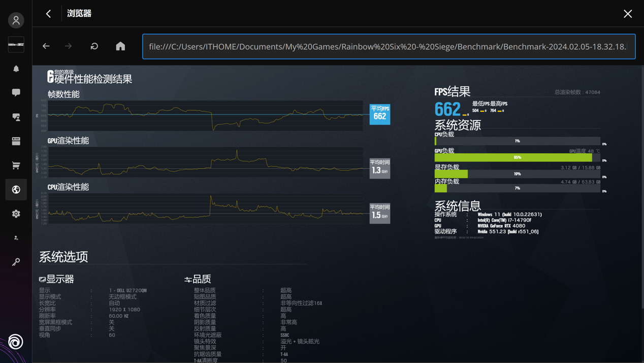
Task: Click the GPU负载 95% green bar
Action: coord(513,158)
